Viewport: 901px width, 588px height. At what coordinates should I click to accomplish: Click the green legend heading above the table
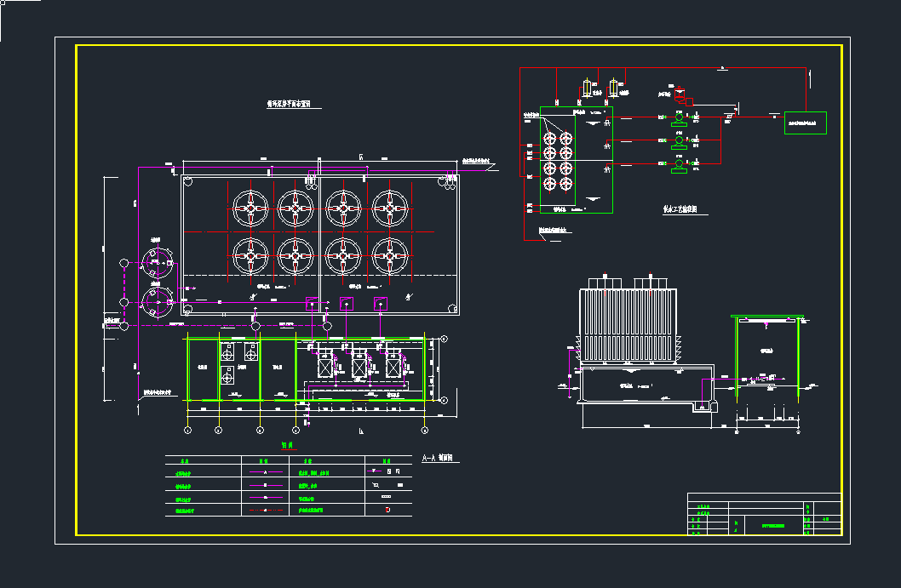288,446
